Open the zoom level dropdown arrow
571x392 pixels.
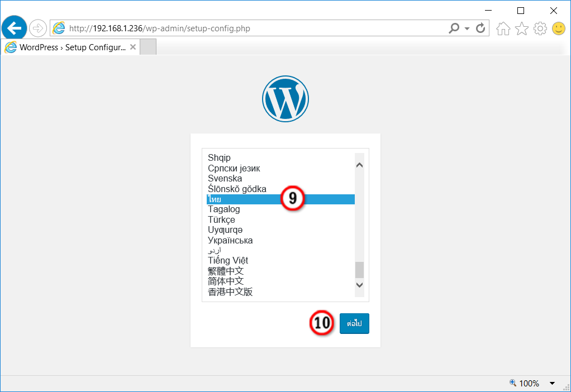(x=552, y=383)
